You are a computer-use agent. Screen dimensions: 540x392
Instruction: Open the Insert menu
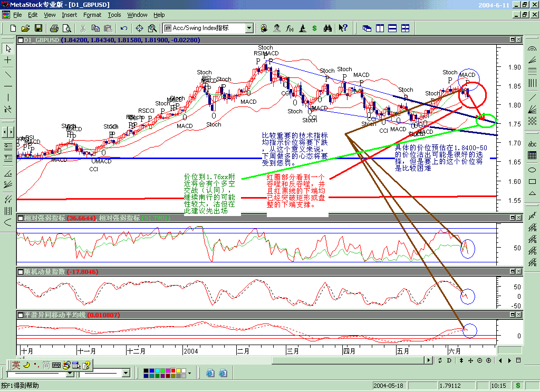point(69,15)
